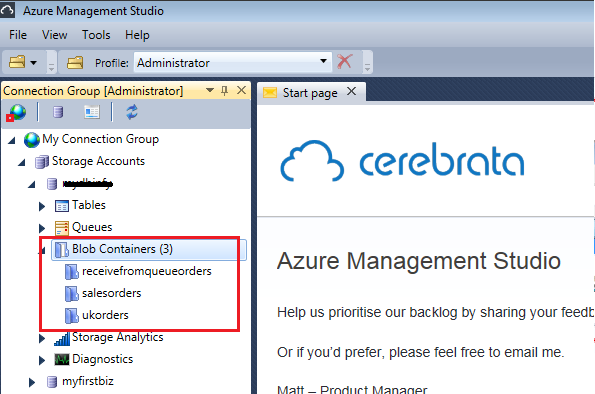595x394 pixels.
Task: Select the Tables tree item
Action: pos(89,205)
